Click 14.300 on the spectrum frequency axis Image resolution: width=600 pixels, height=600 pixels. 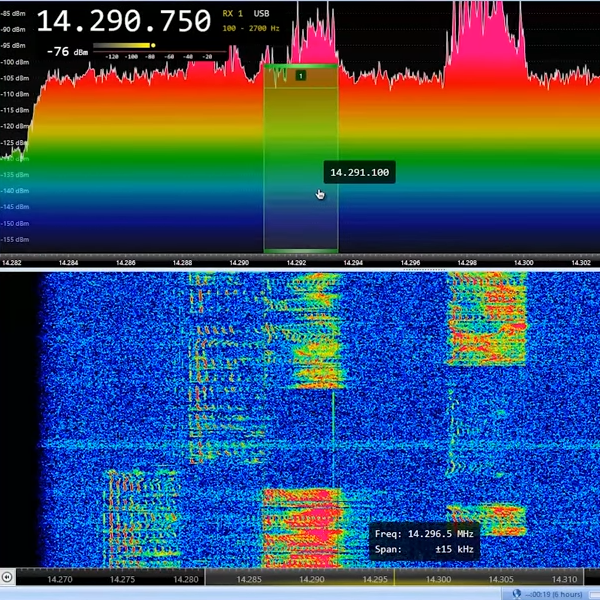[x=525, y=262]
